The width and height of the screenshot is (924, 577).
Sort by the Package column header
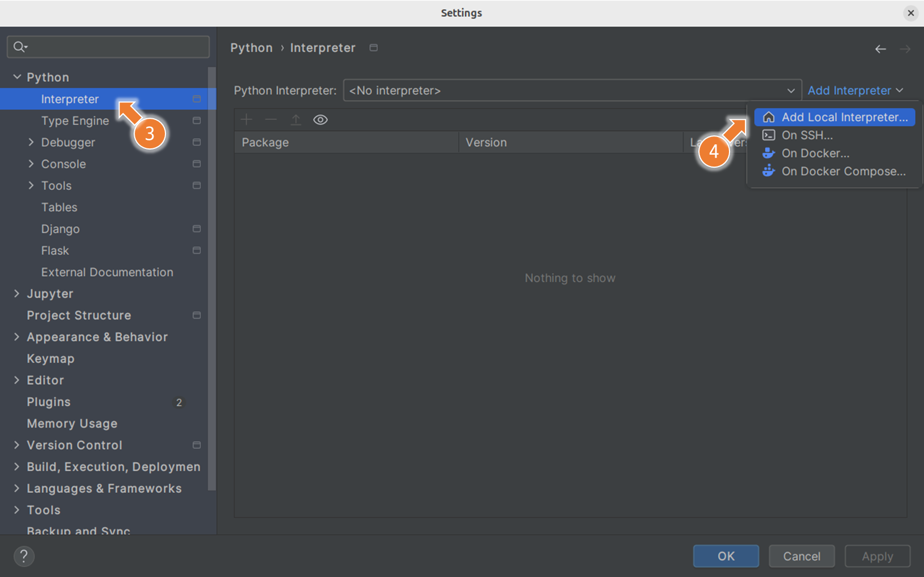(346, 142)
